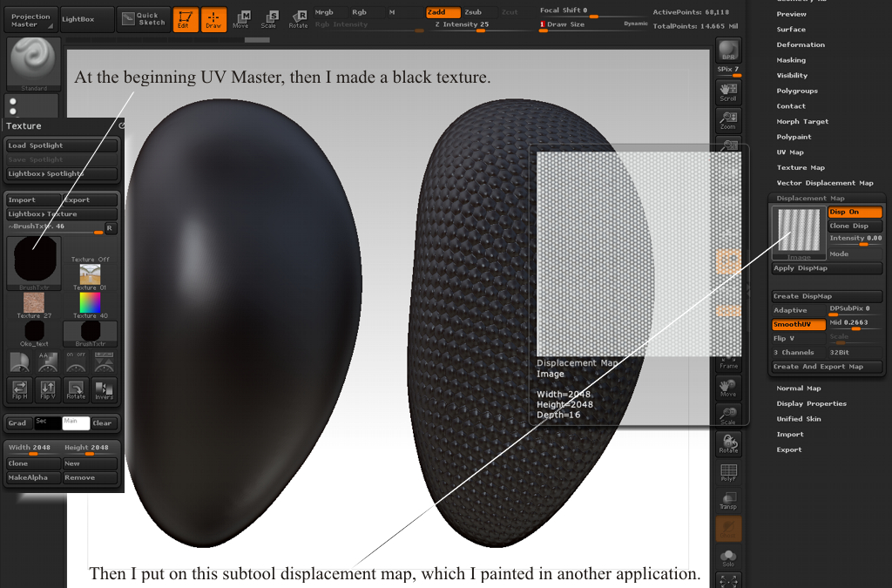
Task: Adjust Z Intensity slider
Action: point(481,26)
